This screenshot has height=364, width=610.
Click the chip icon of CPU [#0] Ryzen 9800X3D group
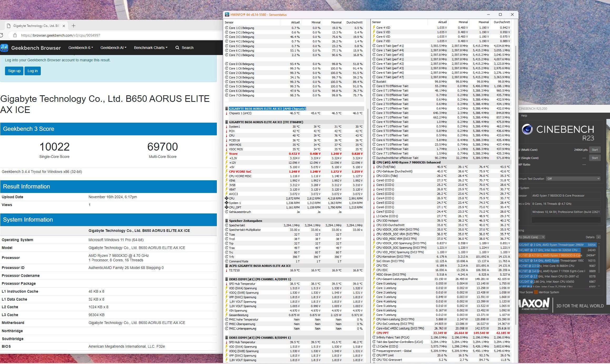tap(374, 162)
